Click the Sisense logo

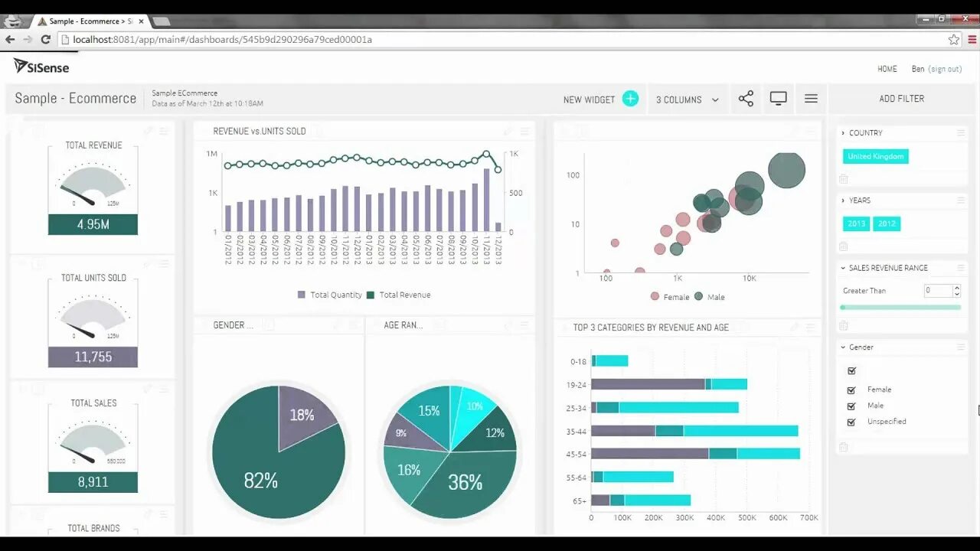pyautogui.click(x=40, y=67)
